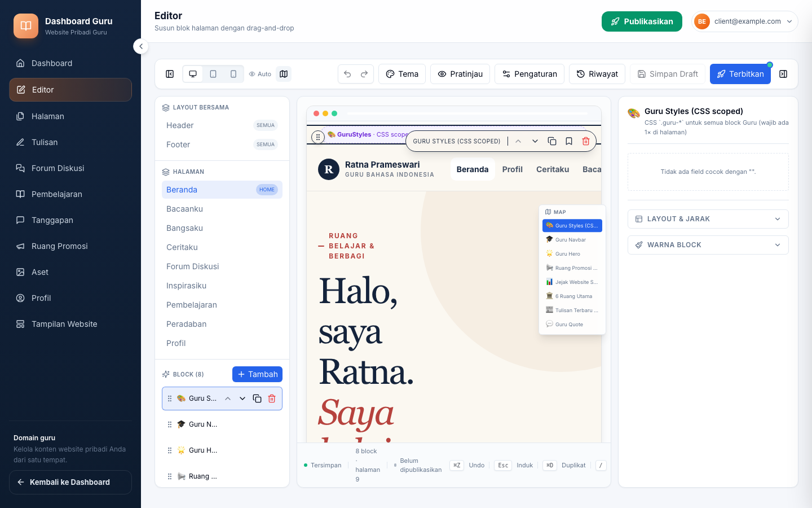This screenshot has width=812, height=508.
Task: Select Bangsaku page in list
Action: point(222,228)
